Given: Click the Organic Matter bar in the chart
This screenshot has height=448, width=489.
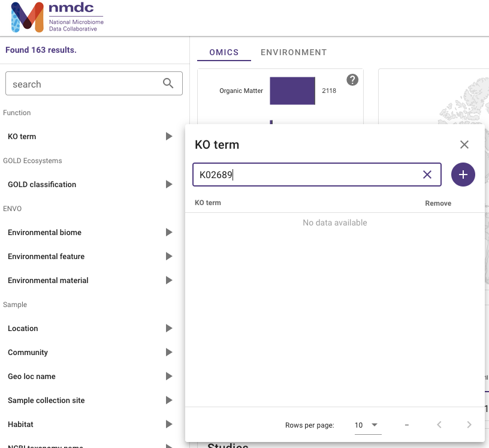Looking at the screenshot, I should click(292, 91).
